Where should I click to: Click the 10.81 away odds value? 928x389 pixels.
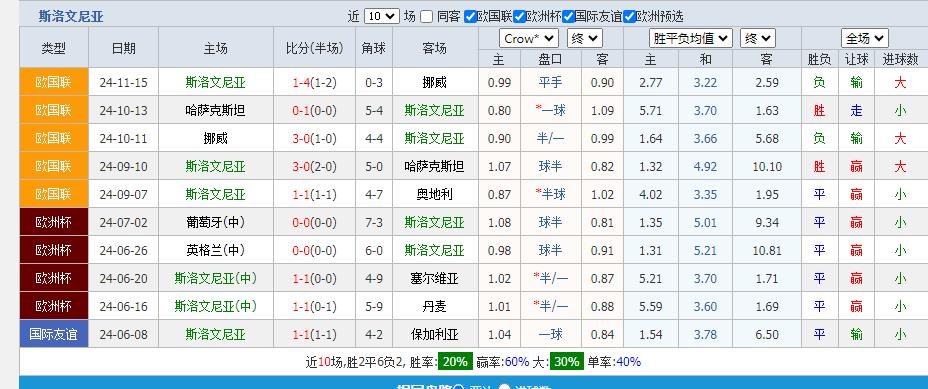coord(767,250)
